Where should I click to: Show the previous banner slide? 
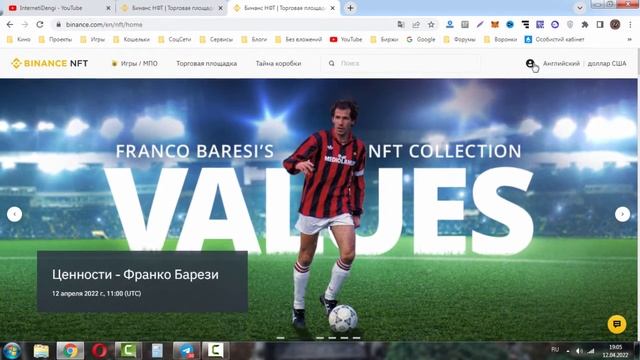click(x=14, y=214)
